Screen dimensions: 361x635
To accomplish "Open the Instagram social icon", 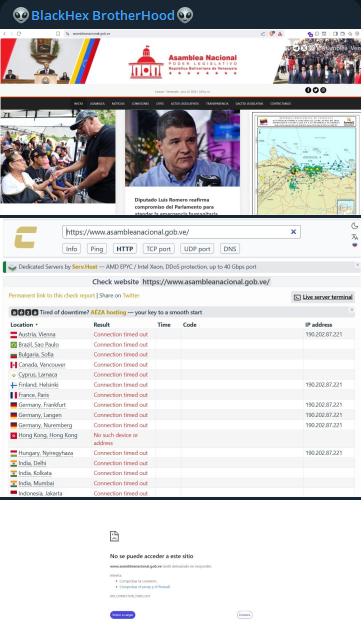I will point(323,90).
